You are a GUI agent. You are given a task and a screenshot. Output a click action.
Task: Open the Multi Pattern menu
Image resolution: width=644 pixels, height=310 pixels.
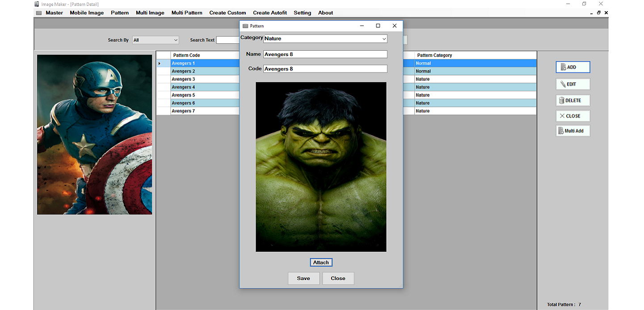tap(187, 13)
